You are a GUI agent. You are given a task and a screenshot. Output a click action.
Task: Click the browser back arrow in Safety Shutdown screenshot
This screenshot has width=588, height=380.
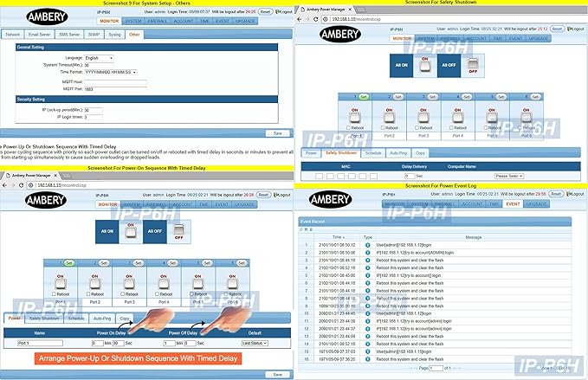click(x=299, y=19)
